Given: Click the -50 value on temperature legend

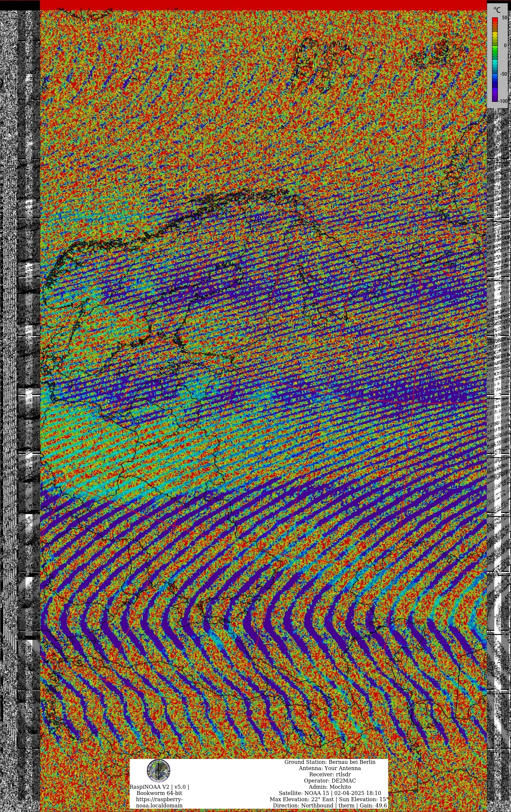Looking at the screenshot, I should 503,74.
